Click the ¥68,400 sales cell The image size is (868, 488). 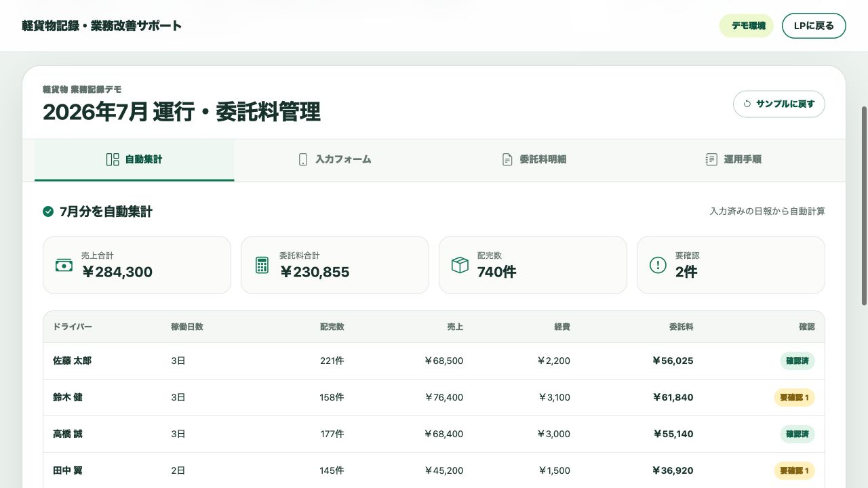[443, 434]
